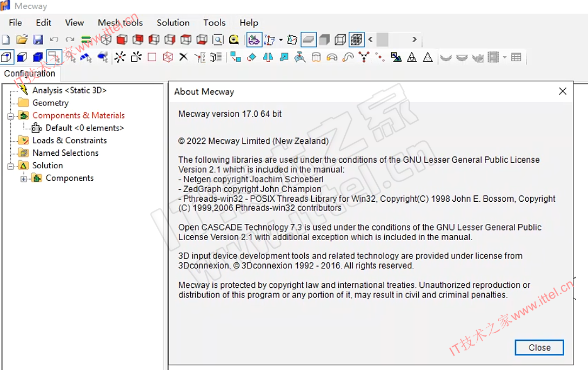The width and height of the screenshot is (588, 370).
Task: Open the Solution menu
Action: click(x=173, y=23)
